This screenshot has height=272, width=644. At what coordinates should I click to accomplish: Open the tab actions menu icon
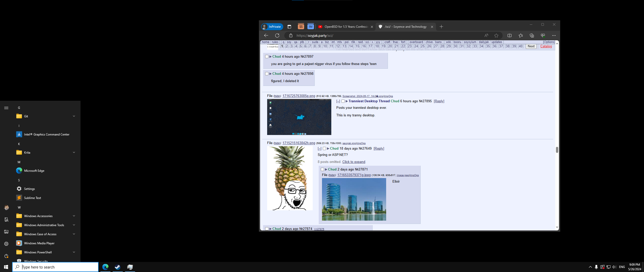pyautogui.click(x=289, y=27)
